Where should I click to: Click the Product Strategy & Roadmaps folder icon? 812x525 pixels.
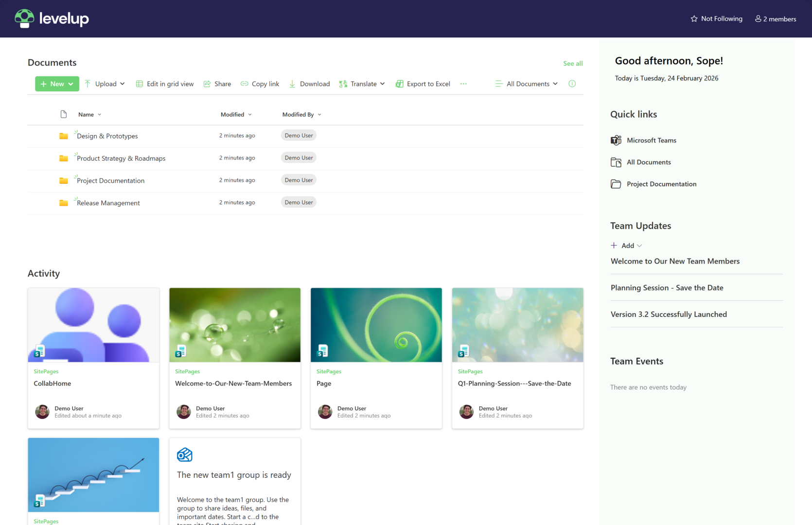(64, 158)
